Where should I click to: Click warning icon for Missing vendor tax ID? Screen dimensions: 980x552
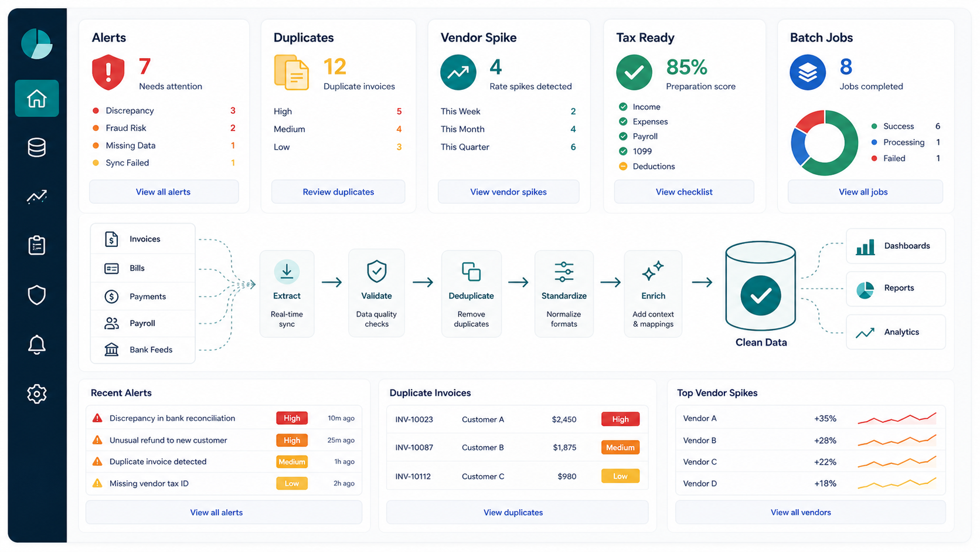click(97, 483)
